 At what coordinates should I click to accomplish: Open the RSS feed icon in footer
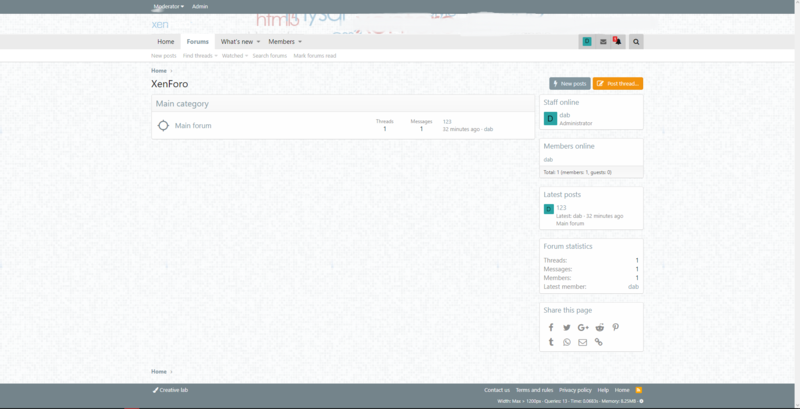(639, 390)
